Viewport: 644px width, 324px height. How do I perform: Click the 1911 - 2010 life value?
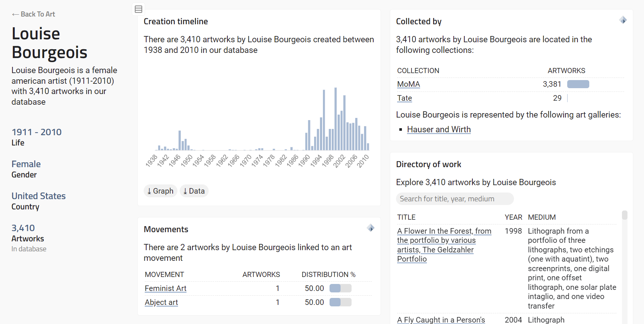tap(36, 132)
